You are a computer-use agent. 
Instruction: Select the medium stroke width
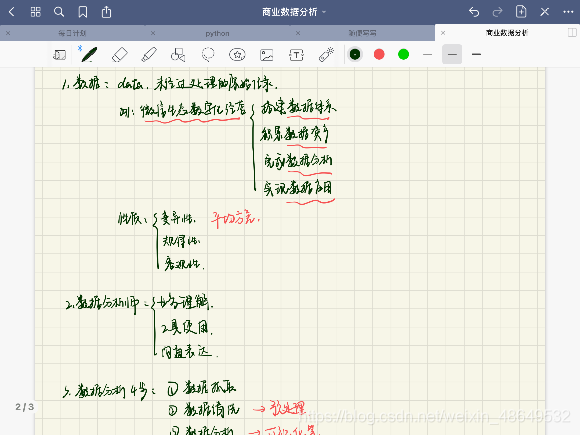tap(452, 54)
